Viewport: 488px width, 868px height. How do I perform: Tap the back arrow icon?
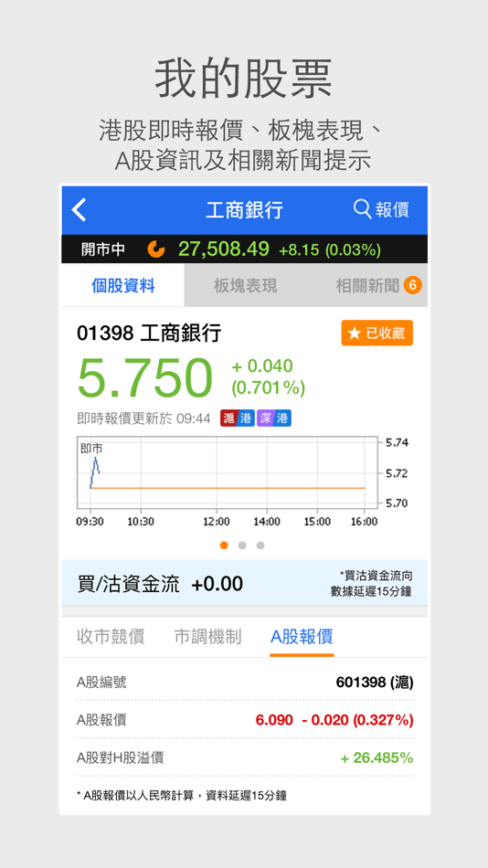80,210
